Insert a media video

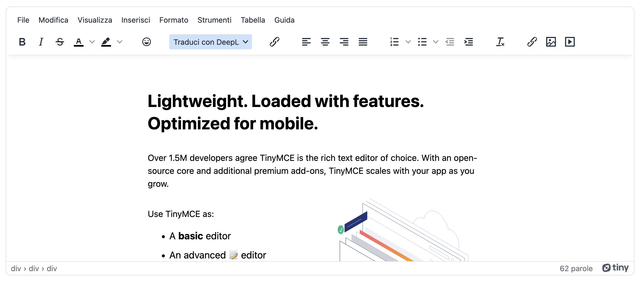point(570,42)
